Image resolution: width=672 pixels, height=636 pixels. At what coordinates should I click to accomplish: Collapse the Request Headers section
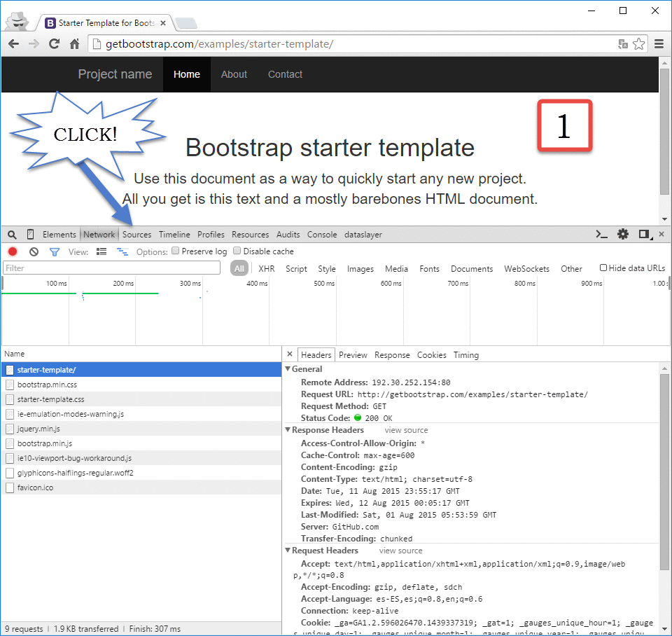pos(288,551)
